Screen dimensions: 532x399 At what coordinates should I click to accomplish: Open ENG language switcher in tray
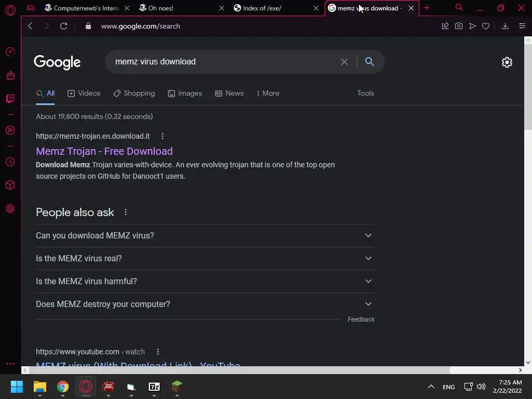click(x=448, y=387)
